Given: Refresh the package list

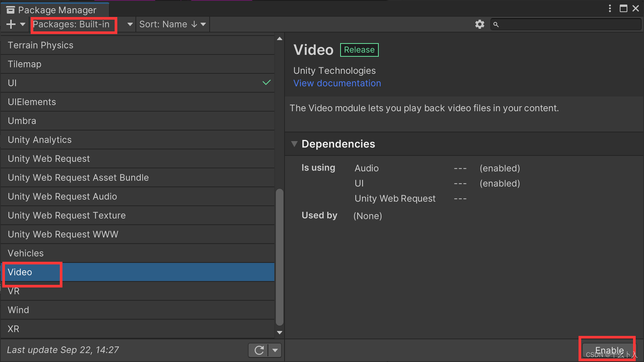Looking at the screenshot, I should (x=259, y=350).
